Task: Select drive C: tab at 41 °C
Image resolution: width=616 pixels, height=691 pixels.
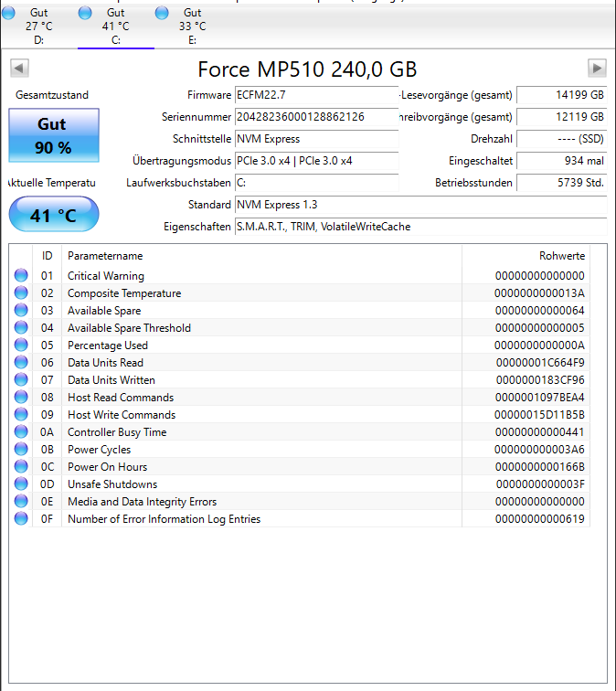Action: 116,26
